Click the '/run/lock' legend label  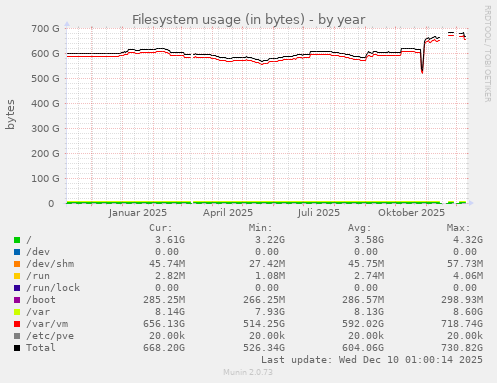pyautogui.click(x=53, y=288)
